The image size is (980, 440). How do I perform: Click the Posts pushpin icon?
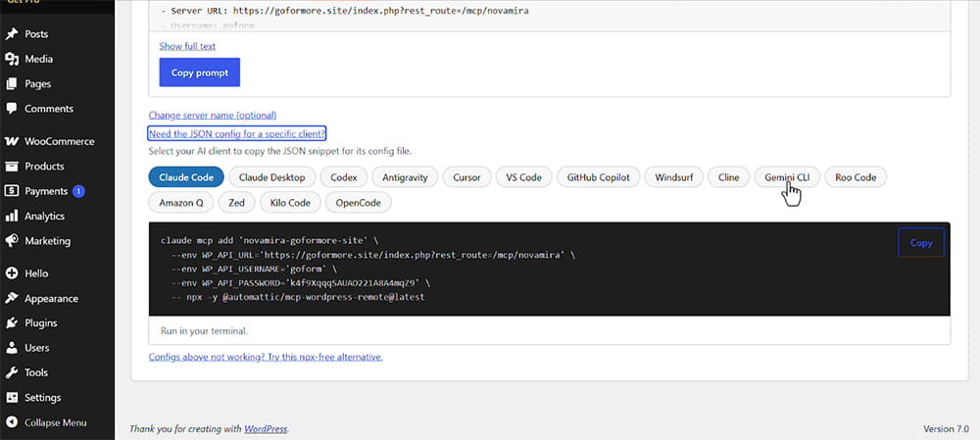pos(12,33)
